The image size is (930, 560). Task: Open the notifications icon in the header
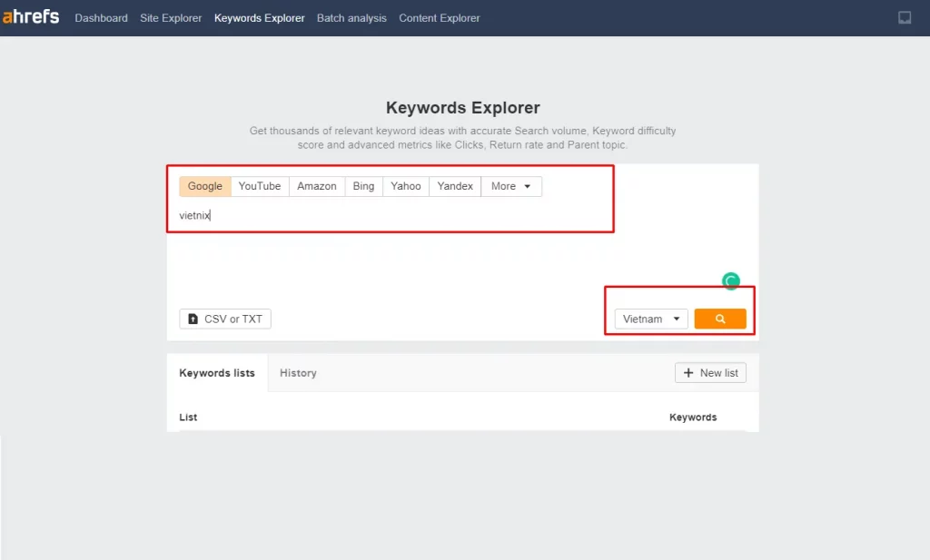click(905, 18)
